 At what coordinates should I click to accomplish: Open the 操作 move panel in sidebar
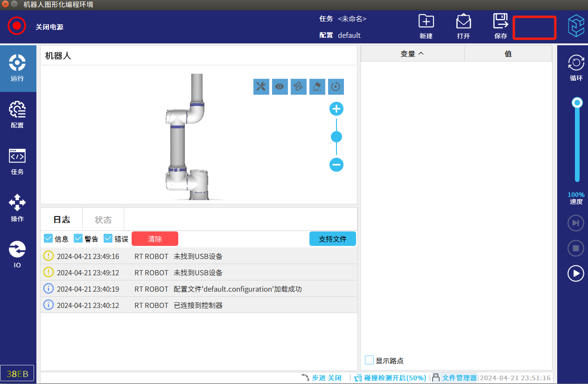pos(17,208)
